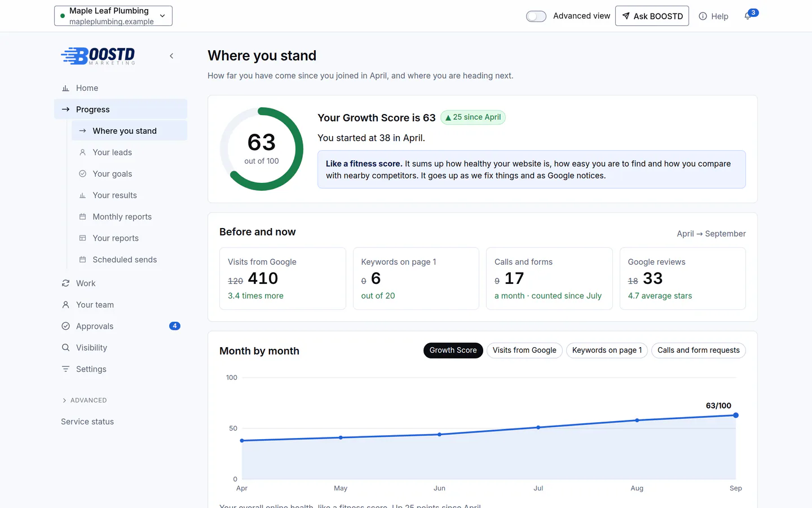Click the Home bar chart icon
The height and width of the screenshot is (508, 812).
click(x=65, y=88)
